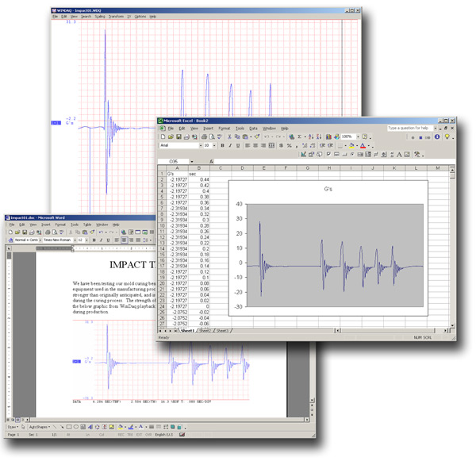
Task: Open the Chart Wizard in Excel
Action: pyautogui.click(x=328, y=137)
